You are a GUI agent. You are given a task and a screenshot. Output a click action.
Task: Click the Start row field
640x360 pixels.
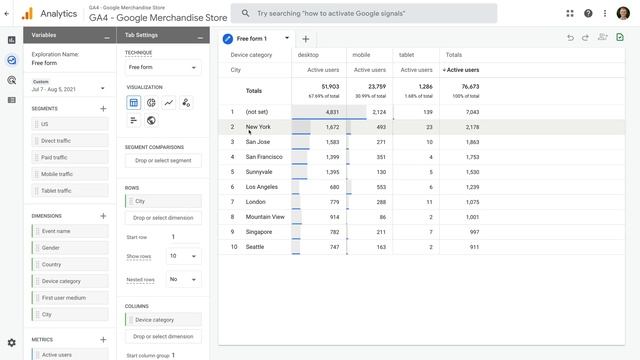[184, 237]
